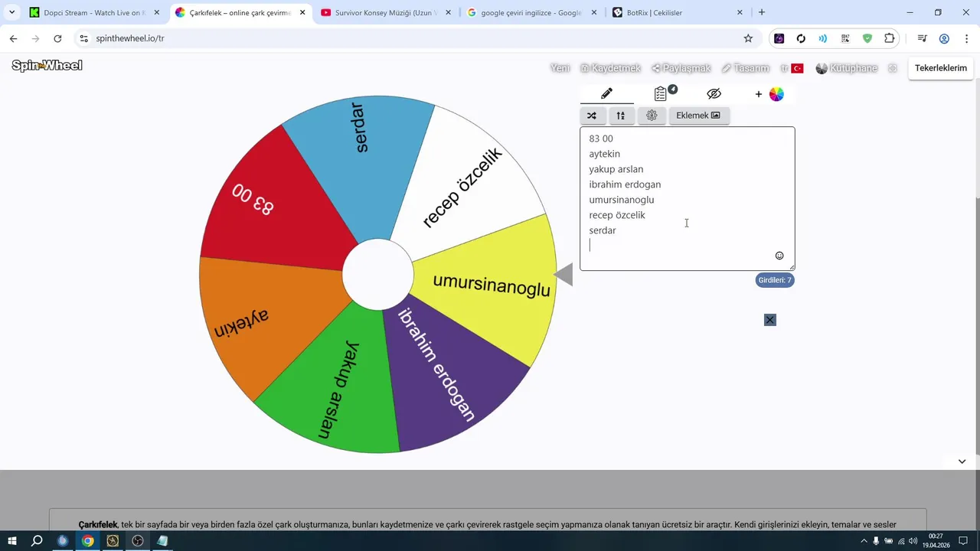Image resolution: width=980 pixels, height=551 pixels.
Task: Open the tab search dropdown arrow
Action: [11, 13]
